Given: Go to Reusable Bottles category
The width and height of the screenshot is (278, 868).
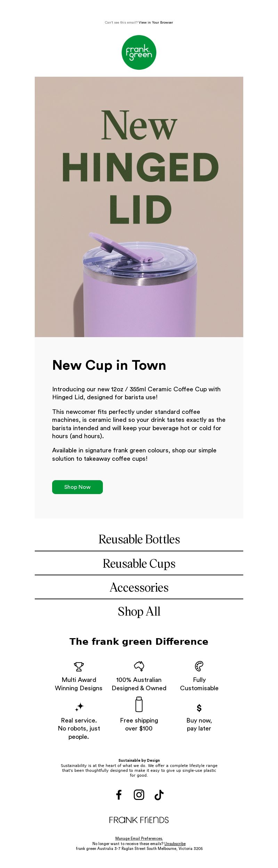Looking at the screenshot, I should coord(139,539).
